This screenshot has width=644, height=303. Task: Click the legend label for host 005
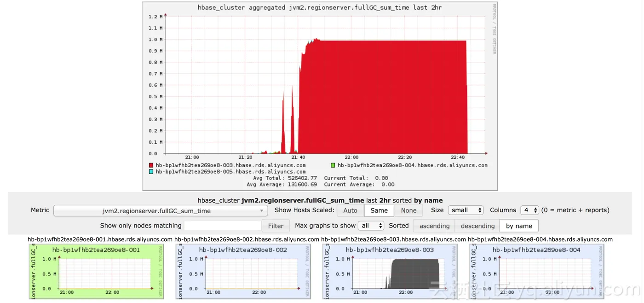[x=230, y=171]
